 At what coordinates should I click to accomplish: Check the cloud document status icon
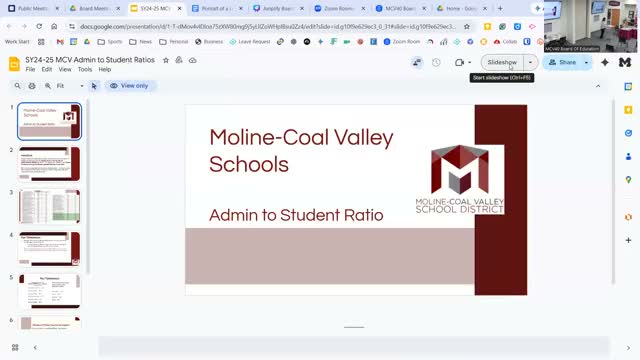(x=193, y=60)
